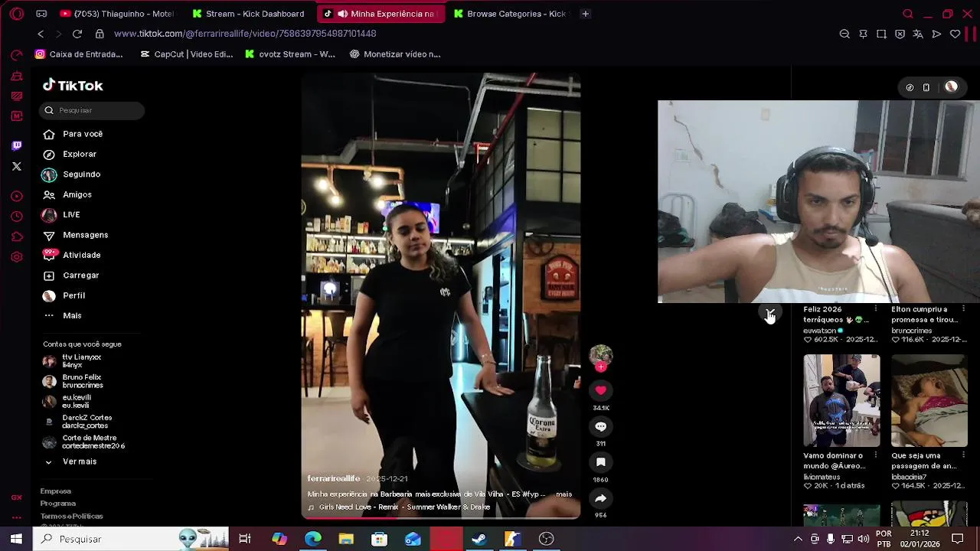Open Microsoft Edge from taskbar
980x551 pixels.
(x=313, y=539)
